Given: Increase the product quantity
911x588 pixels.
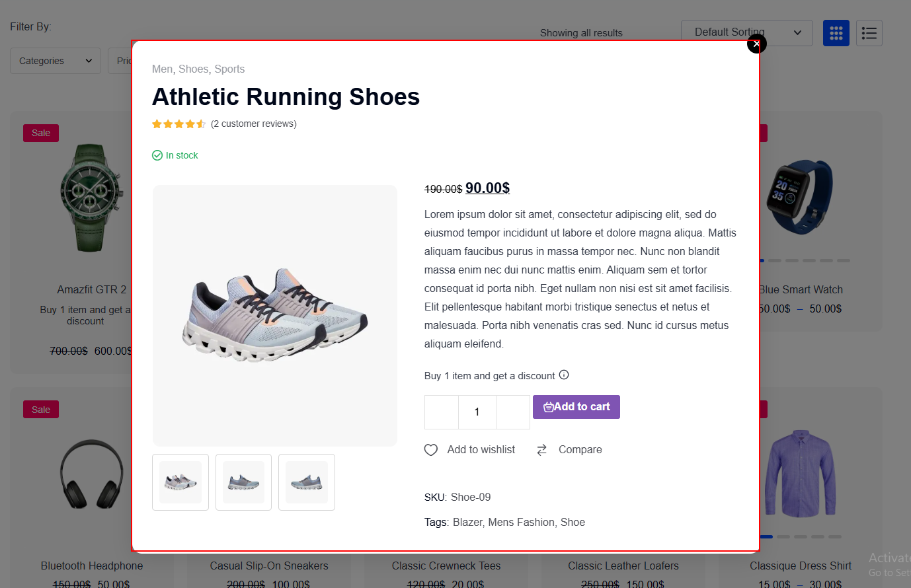Looking at the screenshot, I should 513,412.
